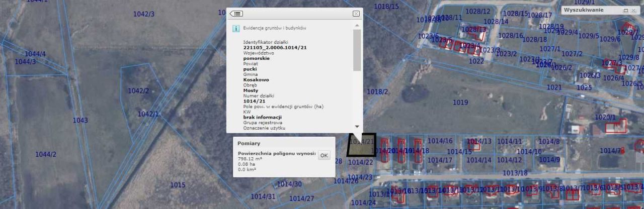Click the pomorskie województwo value

click(x=256, y=58)
